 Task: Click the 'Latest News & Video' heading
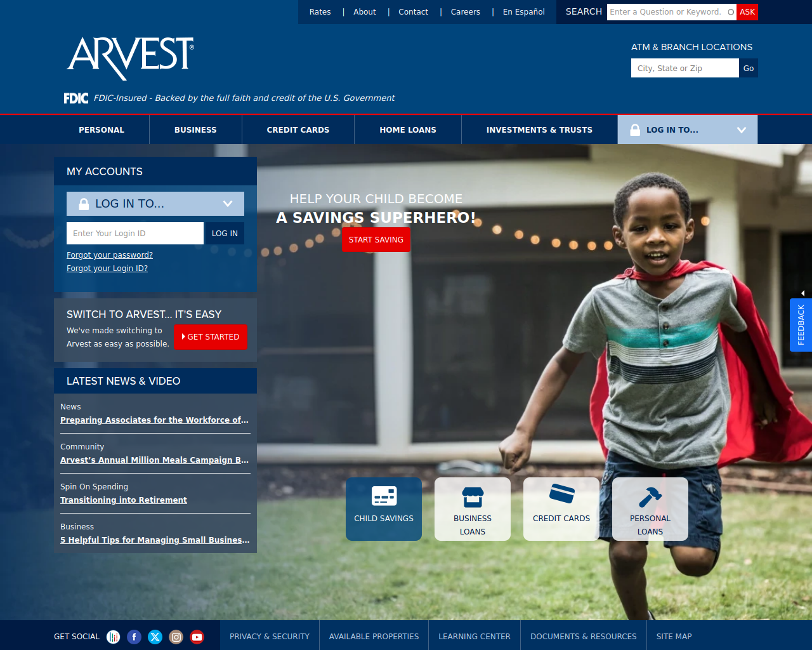(124, 381)
